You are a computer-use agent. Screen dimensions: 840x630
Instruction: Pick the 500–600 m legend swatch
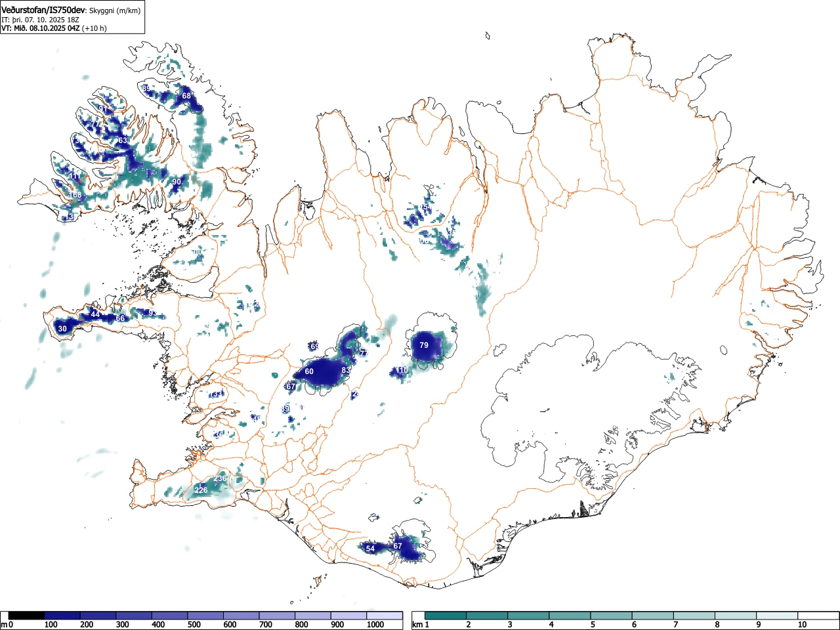click(205, 616)
